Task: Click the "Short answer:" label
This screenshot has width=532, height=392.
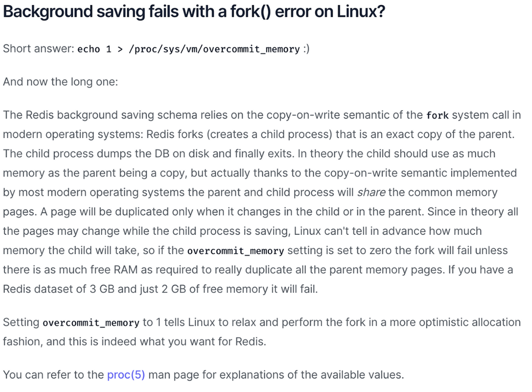Action: pos(38,49)
